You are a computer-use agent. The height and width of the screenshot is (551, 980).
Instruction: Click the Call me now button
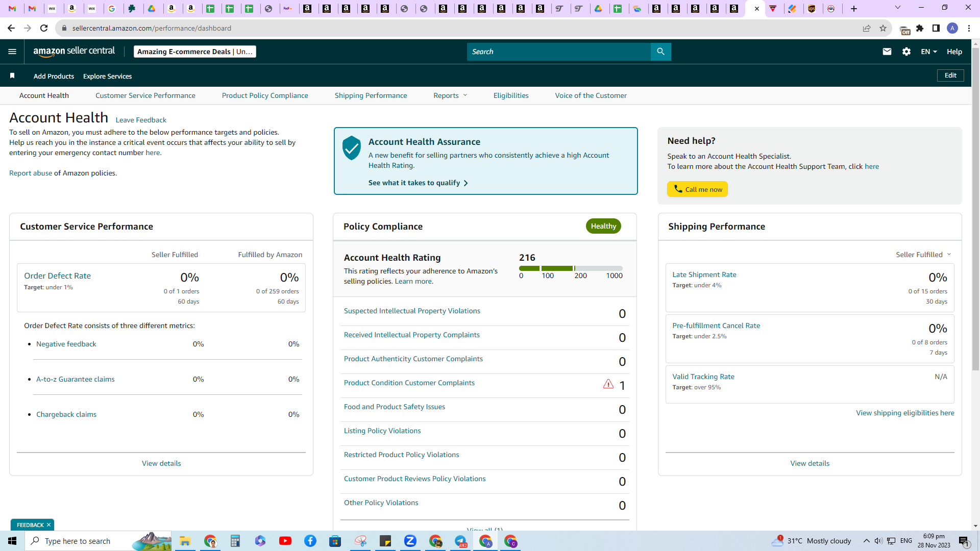tap(697, 189)
